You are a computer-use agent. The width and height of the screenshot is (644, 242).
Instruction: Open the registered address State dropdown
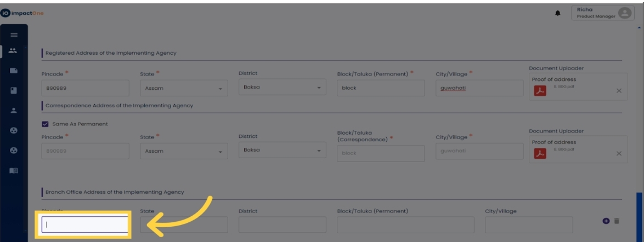pos(184,88)
